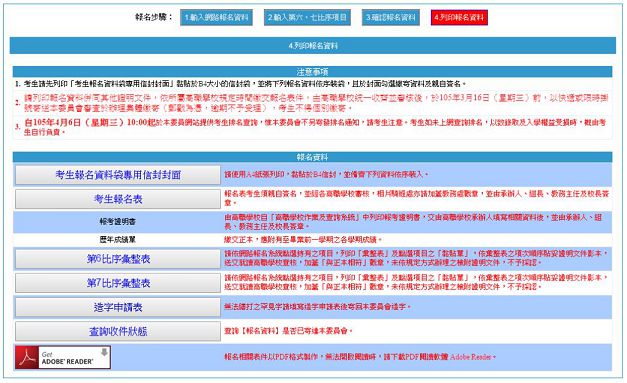The width and height of the screenshot is (627, 383).
Task: Open step 1 輸入網路報名資料
Action: coord(216,17)
